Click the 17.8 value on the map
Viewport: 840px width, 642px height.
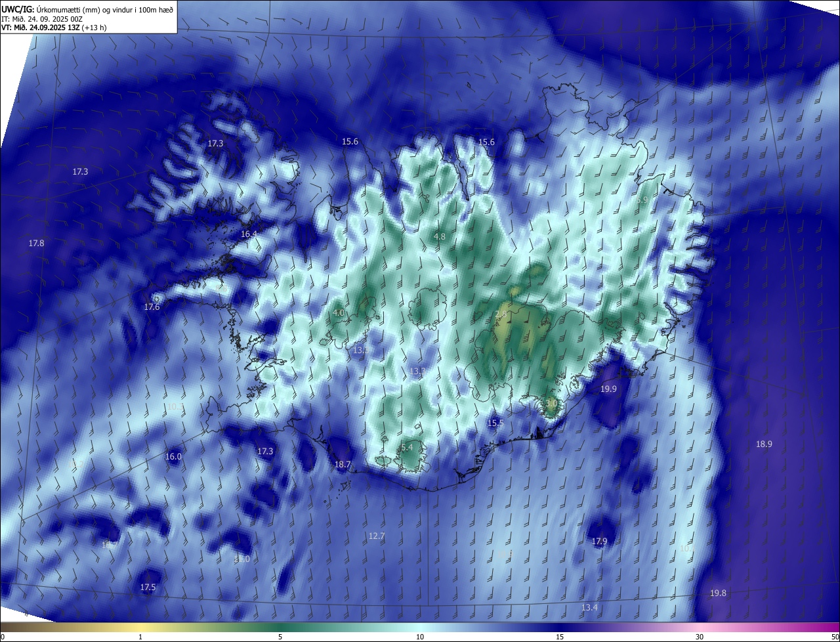click(x=37, y=244)
